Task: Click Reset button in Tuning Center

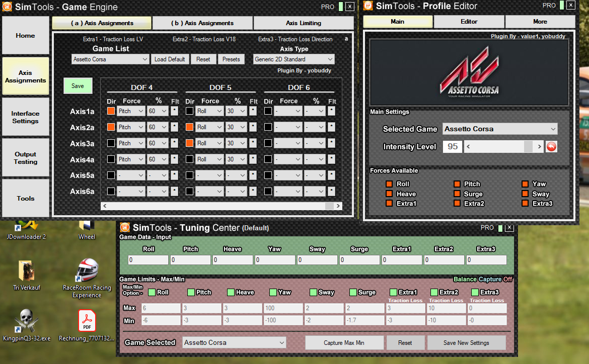Action: 405,342
